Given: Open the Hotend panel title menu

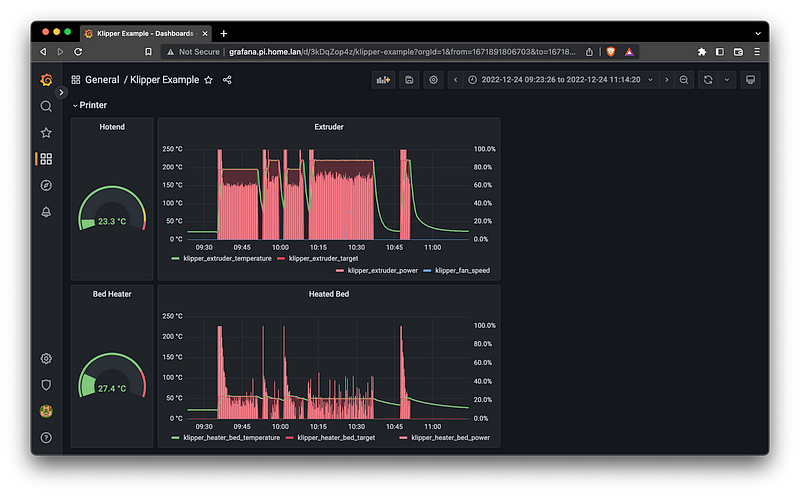Looking at the screenshot, I should [x=112, y=127].
